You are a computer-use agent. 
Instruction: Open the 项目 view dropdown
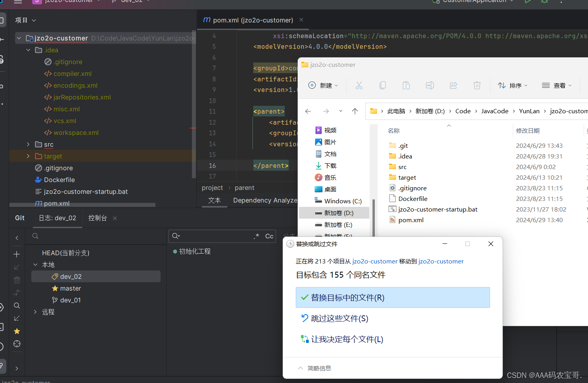[x=26, y=20]
